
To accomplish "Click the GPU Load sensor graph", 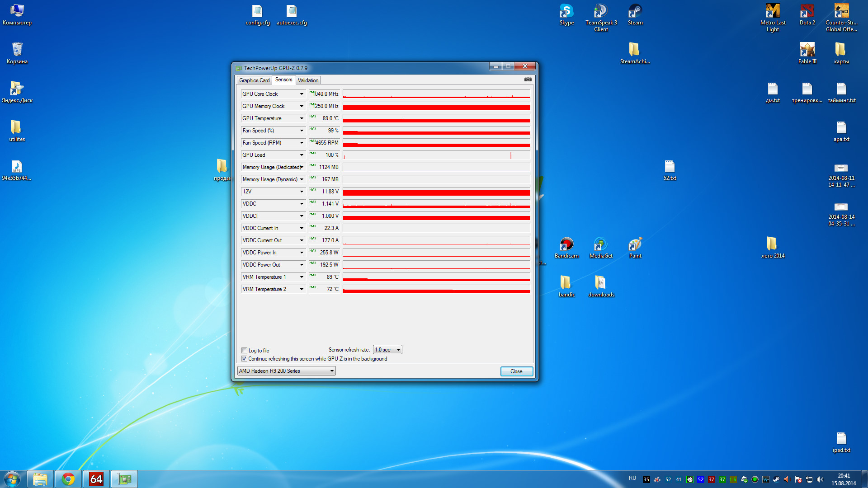I will [436, 155].
